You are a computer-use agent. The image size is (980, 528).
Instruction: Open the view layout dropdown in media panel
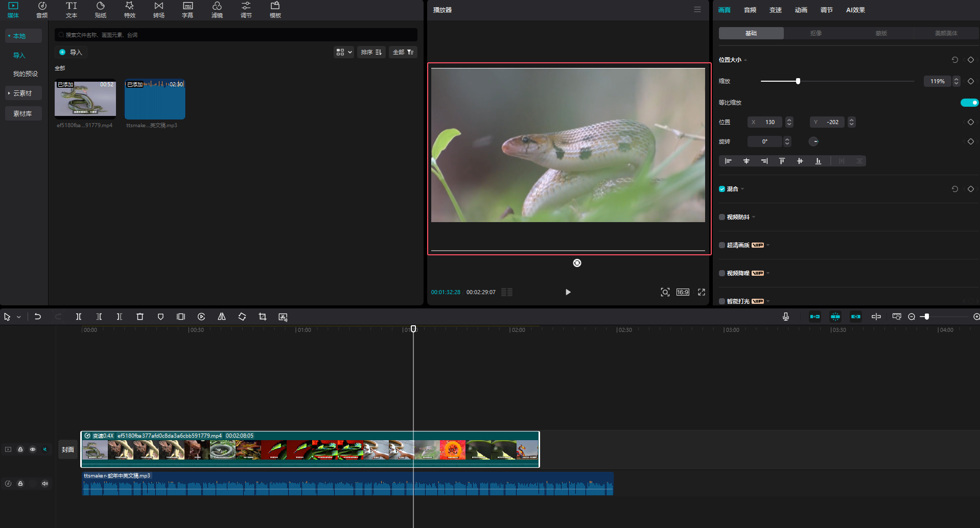(x=344, y=52)
